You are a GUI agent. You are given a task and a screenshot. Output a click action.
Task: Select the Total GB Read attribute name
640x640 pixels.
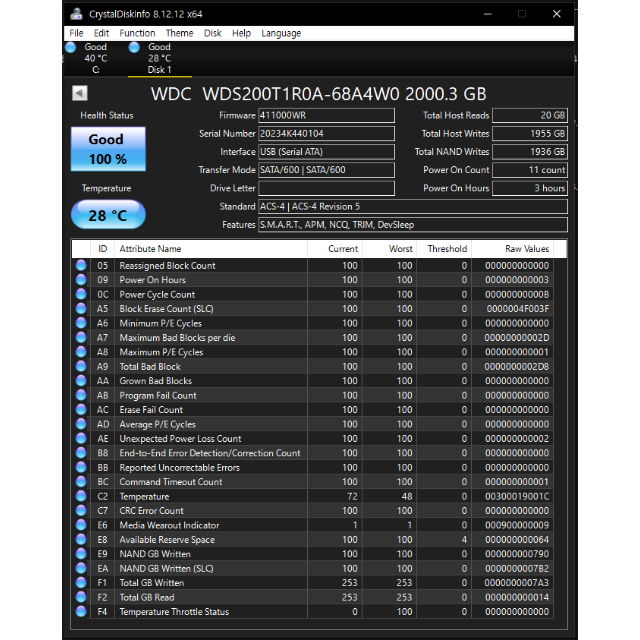point(147,597)
